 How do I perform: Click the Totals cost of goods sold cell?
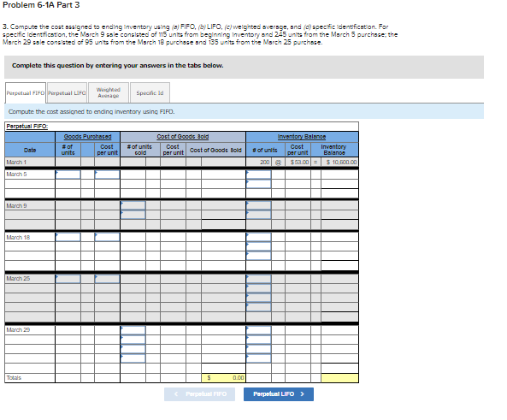pyautogui.click(x=223, y=378)
